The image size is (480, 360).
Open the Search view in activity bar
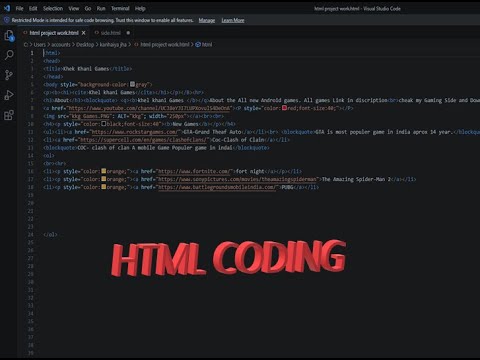[9, 55]
